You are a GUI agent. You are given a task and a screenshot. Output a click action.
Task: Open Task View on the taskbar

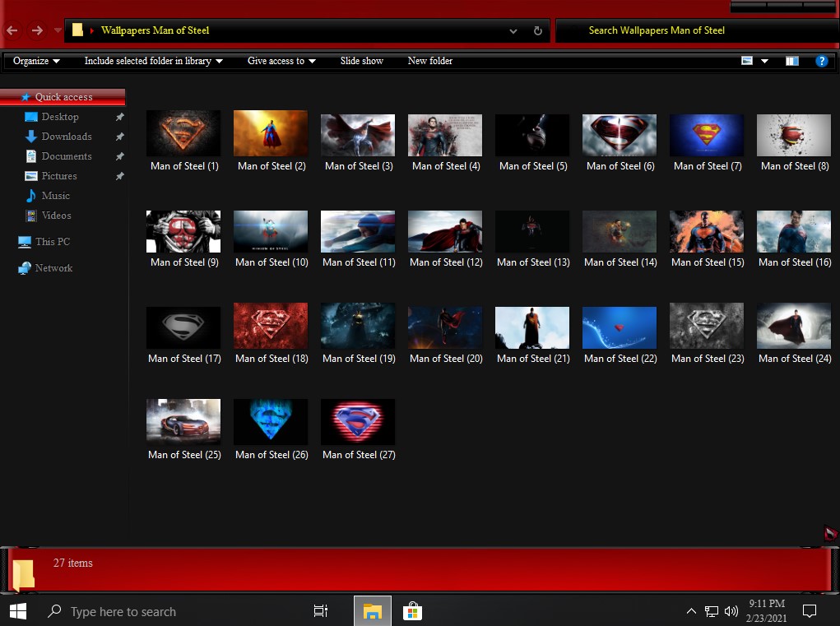pyautogui.click(x=320, y=611)
